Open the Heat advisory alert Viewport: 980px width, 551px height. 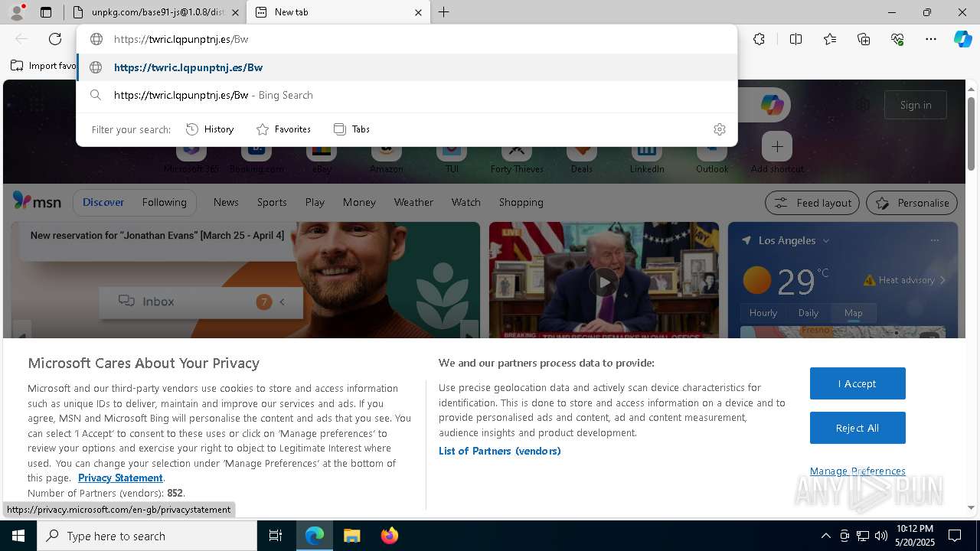(905, 280)
